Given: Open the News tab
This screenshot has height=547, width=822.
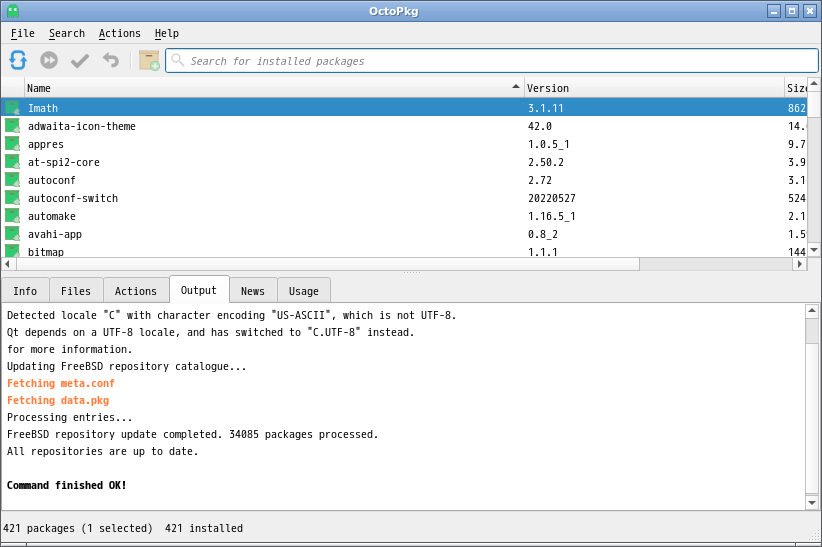Looking at the screenshot, I should (253, 291).
